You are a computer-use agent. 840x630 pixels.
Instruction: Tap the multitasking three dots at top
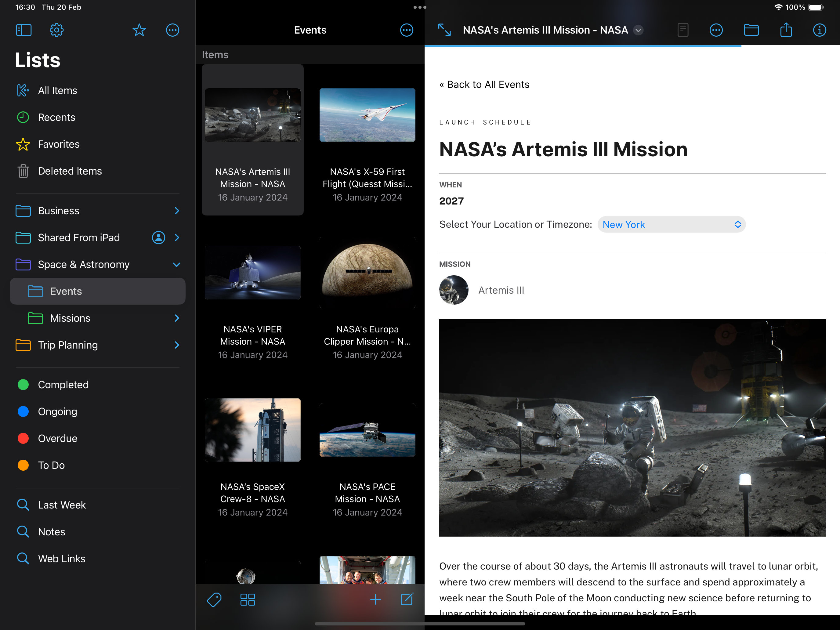pyautogui.click(x=420, y=7)
